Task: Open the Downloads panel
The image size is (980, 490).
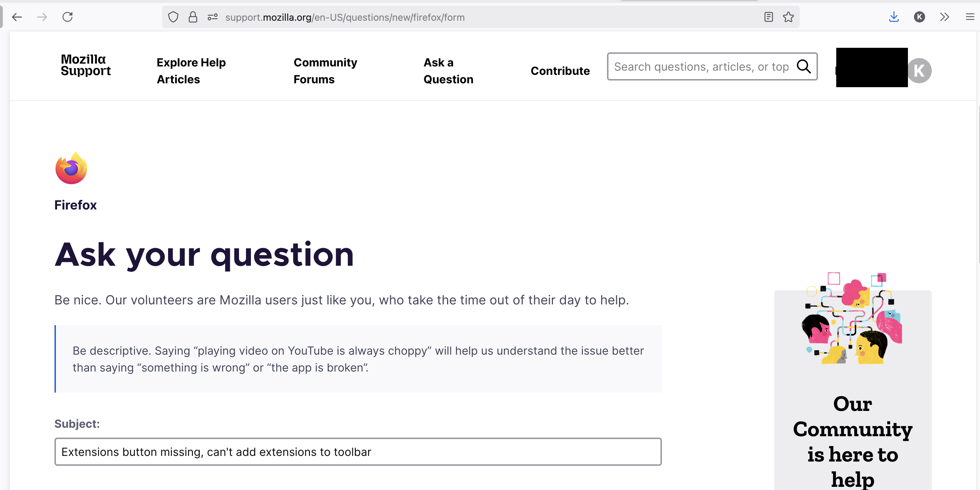Action: [x=894, y=17]
